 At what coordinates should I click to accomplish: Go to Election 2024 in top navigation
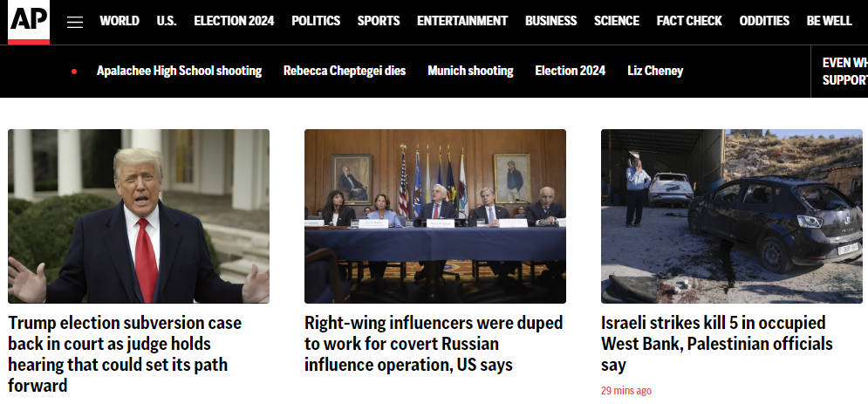pos(234,21)
